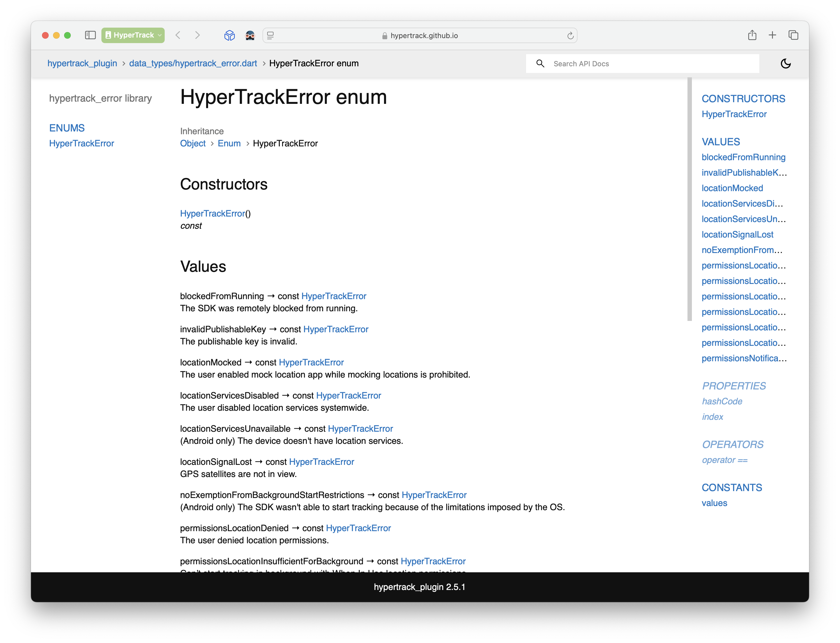Select locationSignalLost in right sidebar

[x=737, y=234]
